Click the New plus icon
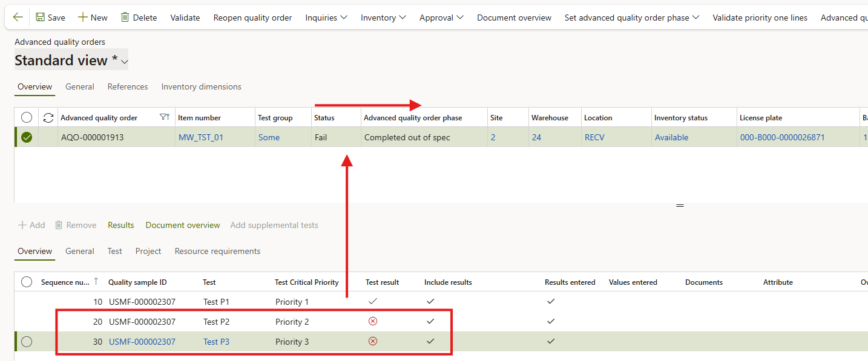The height and width of the screenshot is (361, 868). (x=83, y=18)
